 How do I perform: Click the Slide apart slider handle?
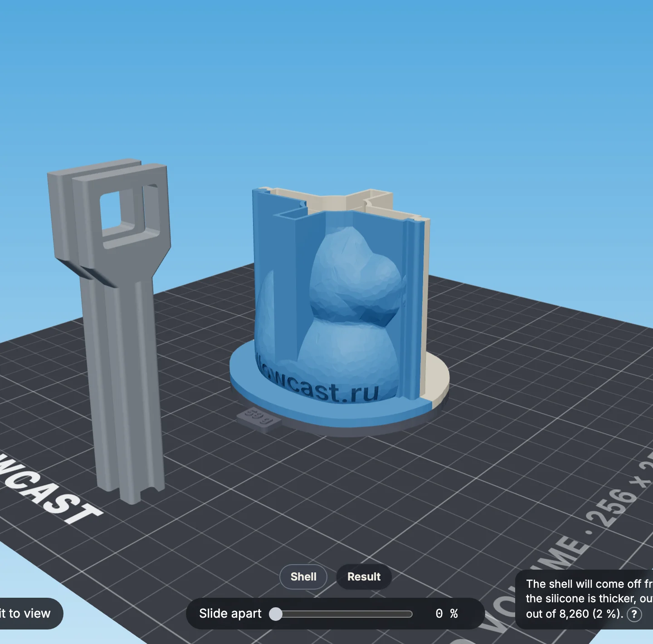click(275, 614)
